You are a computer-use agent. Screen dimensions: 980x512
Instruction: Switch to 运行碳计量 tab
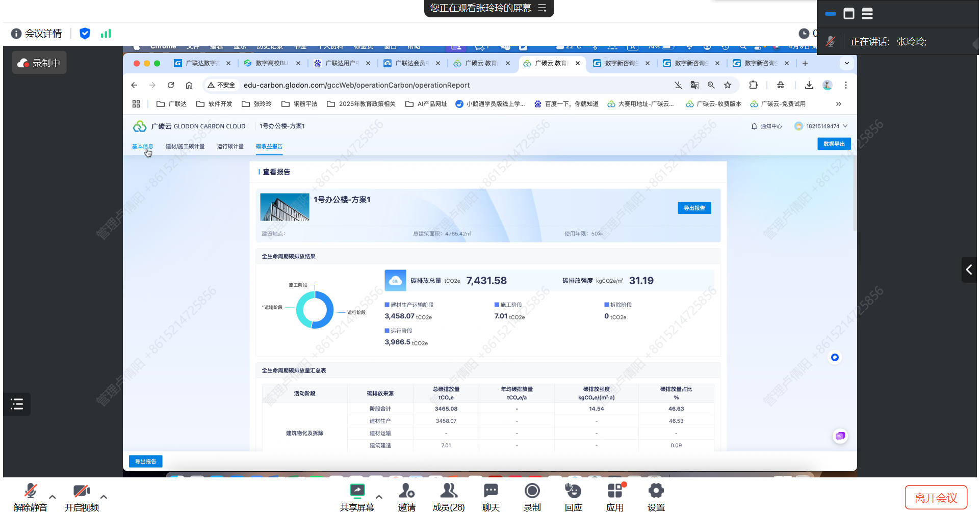230,147
